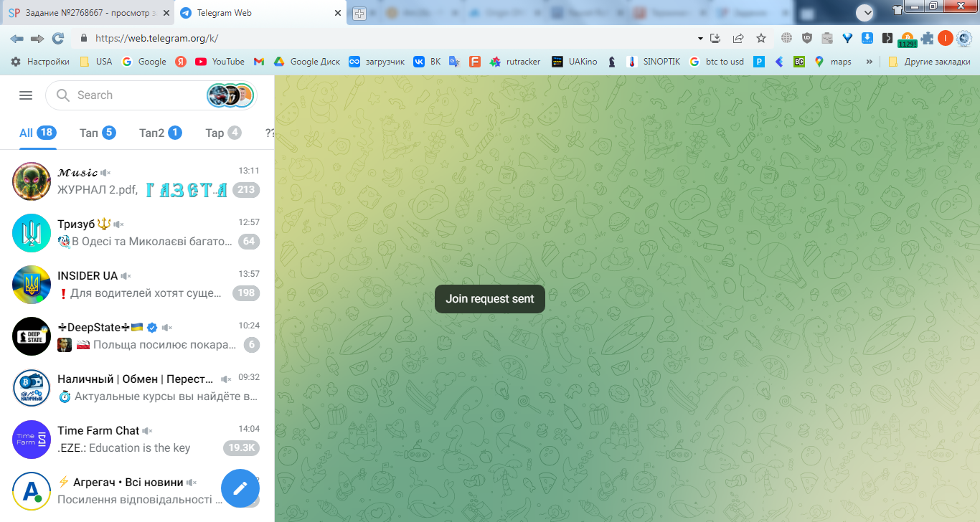Viewport: 980px width, 522px height.
Task: Close the Telegram Web tab
Action: 338,13
